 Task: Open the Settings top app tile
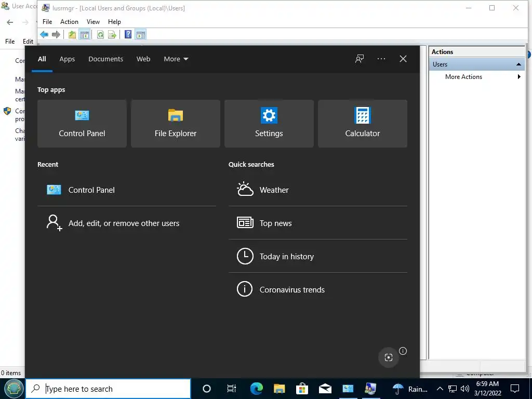(269, 124)
